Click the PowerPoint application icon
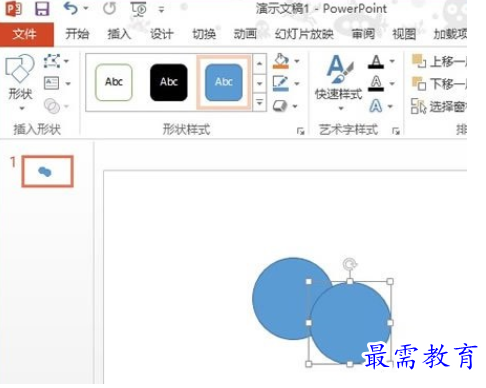The image size is (486, 388). point(13,9)
